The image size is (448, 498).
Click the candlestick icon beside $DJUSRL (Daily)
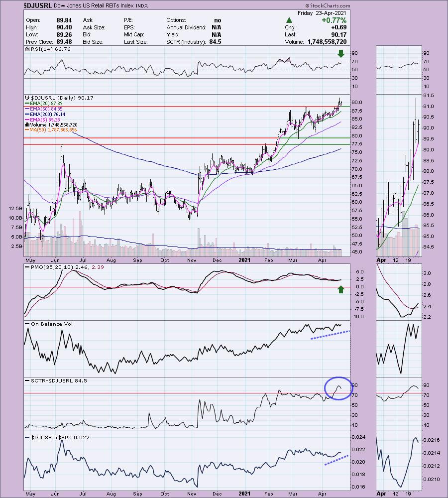(27, 98)
